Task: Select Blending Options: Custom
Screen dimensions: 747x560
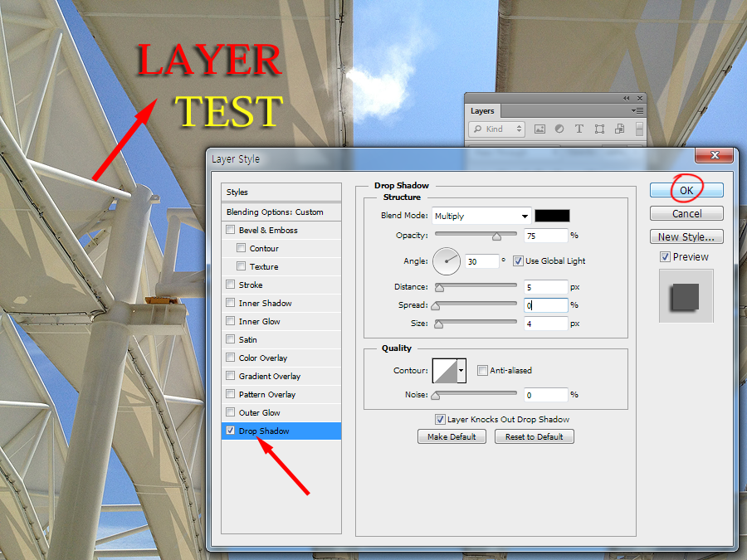Action: pyautogui.click(x=281, y=212)
